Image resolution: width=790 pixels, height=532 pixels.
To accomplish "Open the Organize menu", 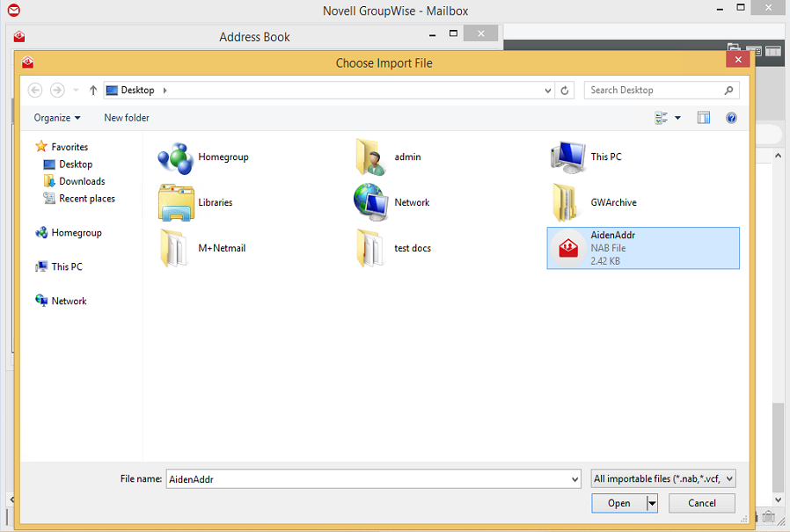I will [x=57, y=117].
